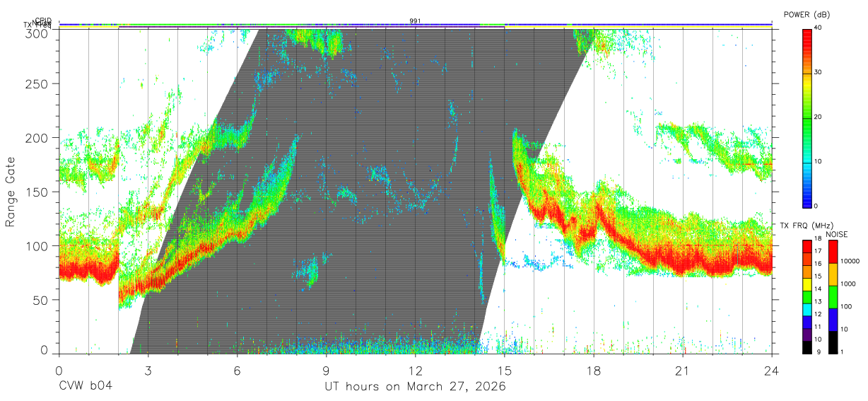Screen dimensions: 868x401
Task: Click the 11 MHz frequency label
Action: [x=817, y=327]
